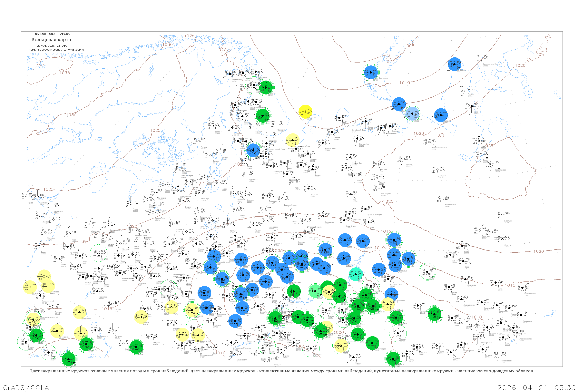
Task: Select the station name "Винница"
Action: (x=58, y=312)
